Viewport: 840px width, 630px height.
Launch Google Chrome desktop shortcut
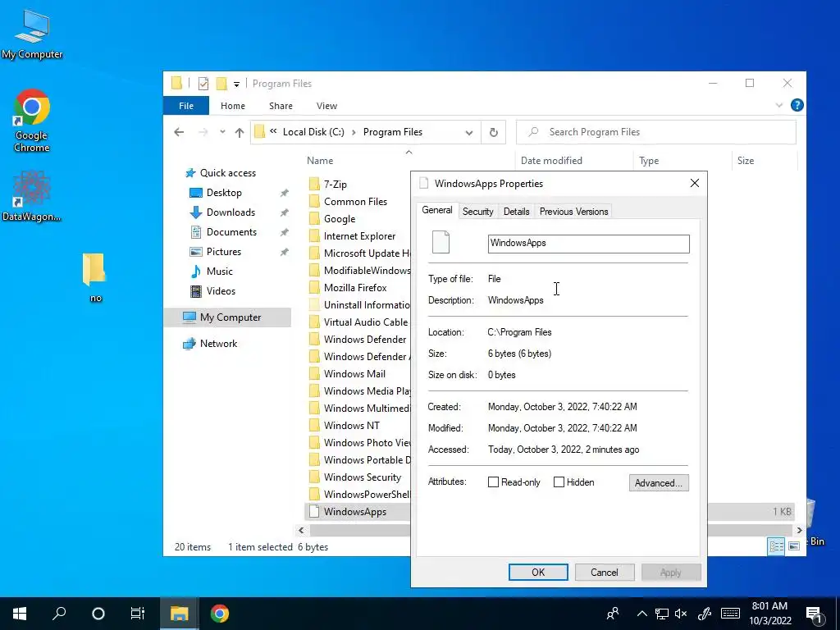tap(32, 121)
